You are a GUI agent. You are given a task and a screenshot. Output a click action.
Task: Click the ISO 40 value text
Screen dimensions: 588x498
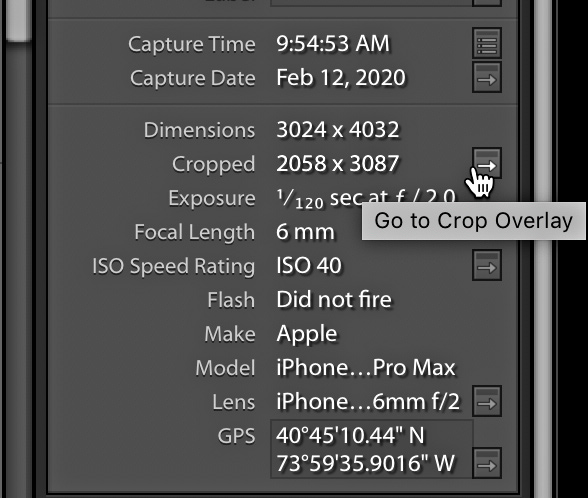(x=309, y=266)
